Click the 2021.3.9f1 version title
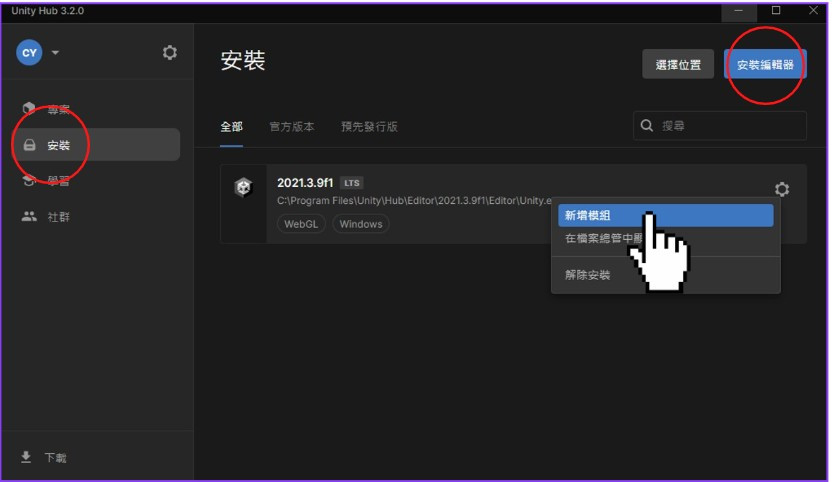832x482 pixels. click(x=305, y=183)
